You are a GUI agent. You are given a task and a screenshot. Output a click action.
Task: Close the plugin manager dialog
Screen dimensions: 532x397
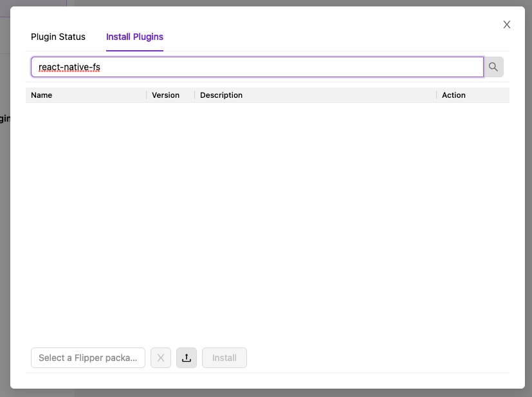tap(506, 24)
